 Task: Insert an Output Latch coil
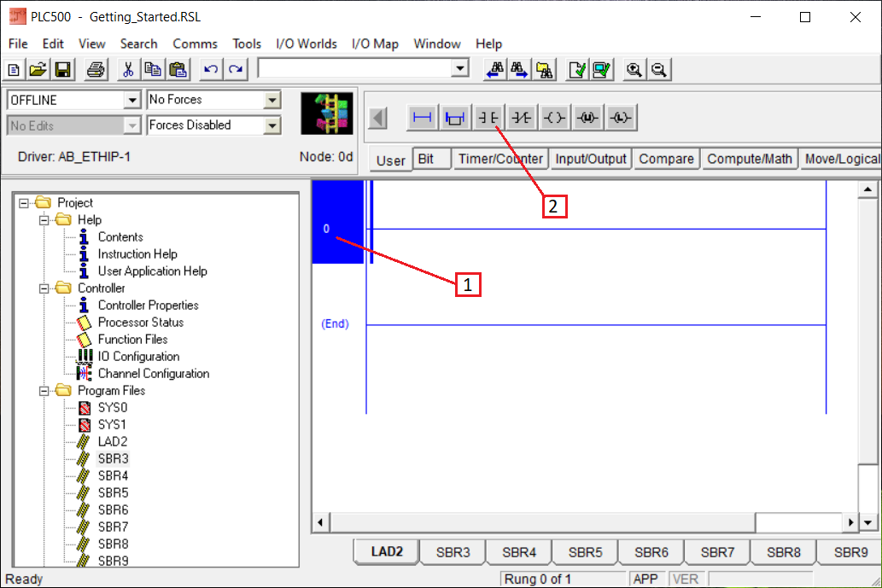coord(621,118)
